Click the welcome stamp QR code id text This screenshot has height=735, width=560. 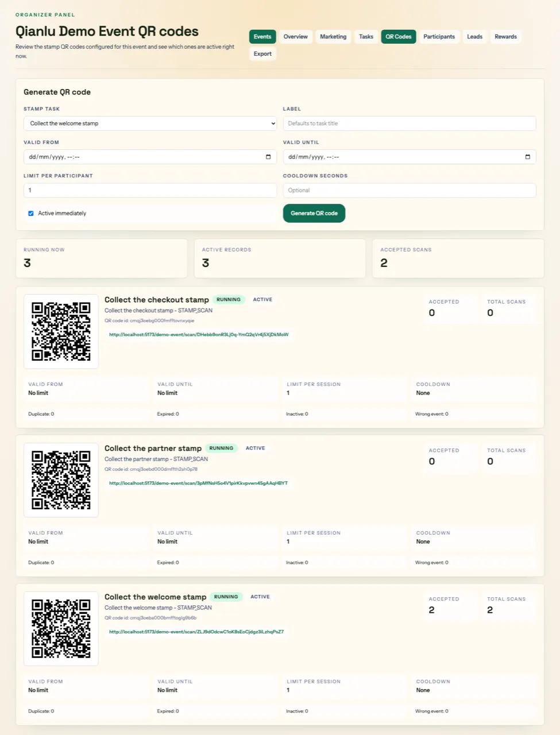pos(150,618)
